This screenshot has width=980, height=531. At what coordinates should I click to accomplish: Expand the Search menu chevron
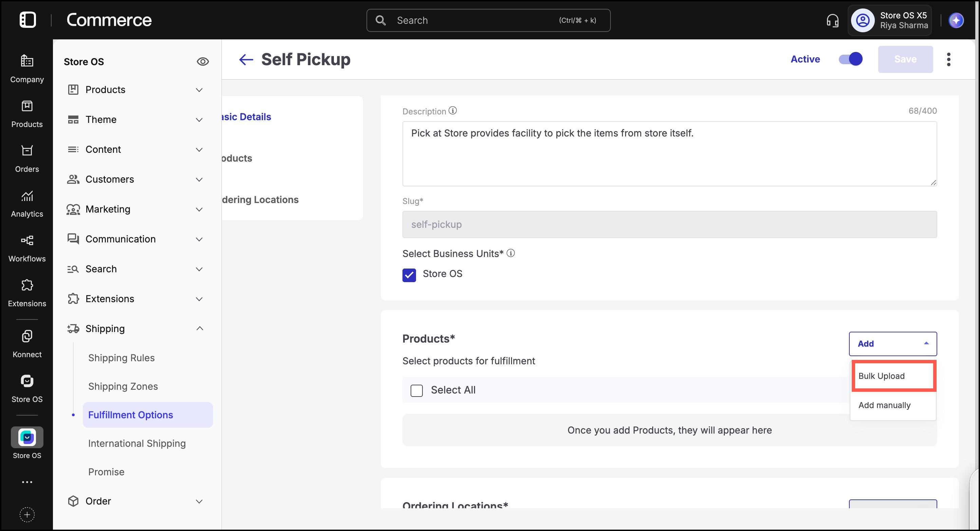[199, 269]
